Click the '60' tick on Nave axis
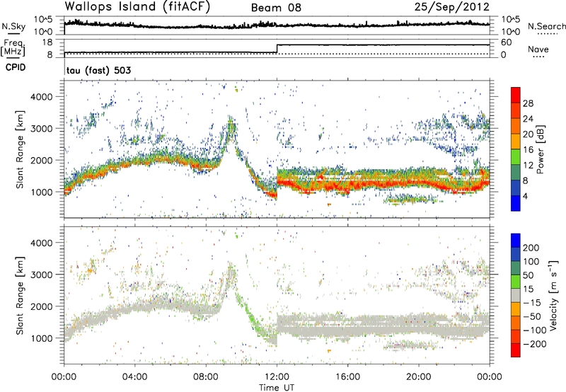This screenshot has width=566, height=392. coord(506,42)
